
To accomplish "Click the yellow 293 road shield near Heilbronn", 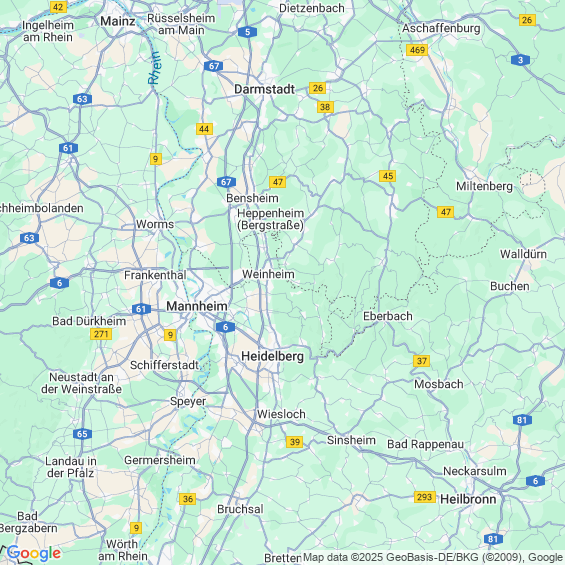I will click(x=425, y=497).
